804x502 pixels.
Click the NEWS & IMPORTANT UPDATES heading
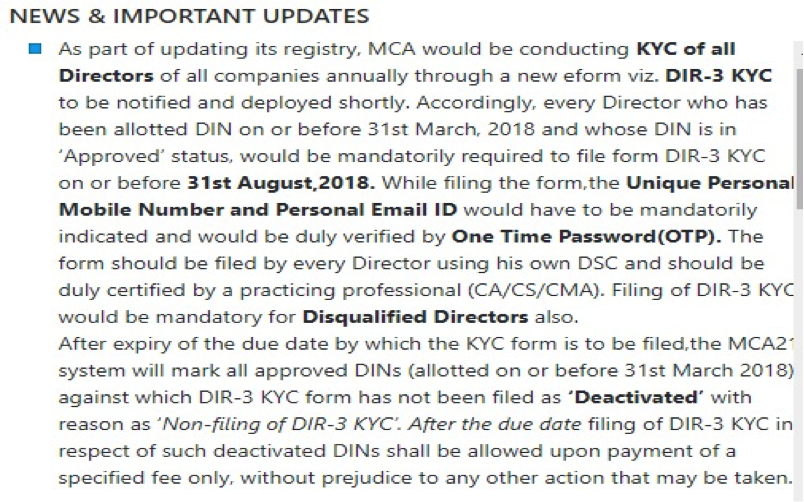pyautogui.click(x=189, y=16)
